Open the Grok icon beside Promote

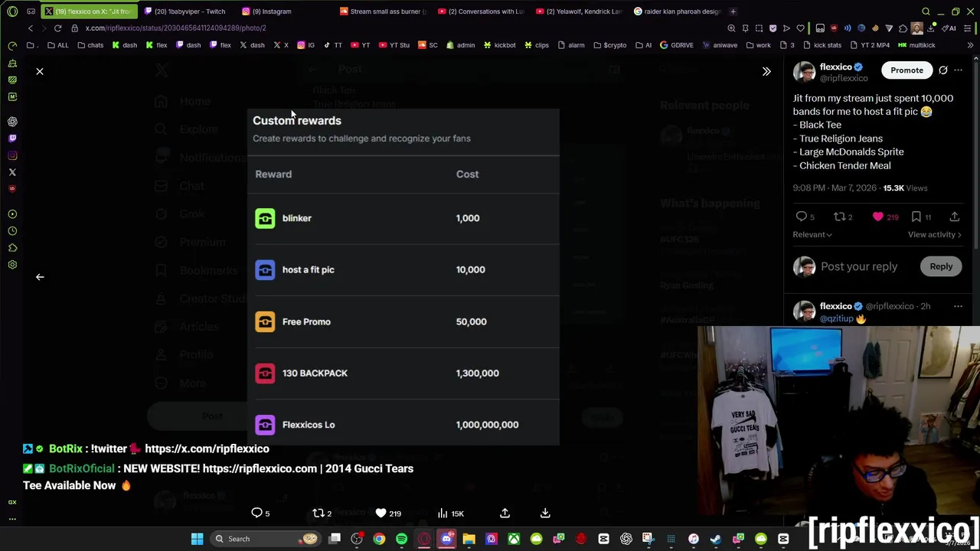click(943, 70)
